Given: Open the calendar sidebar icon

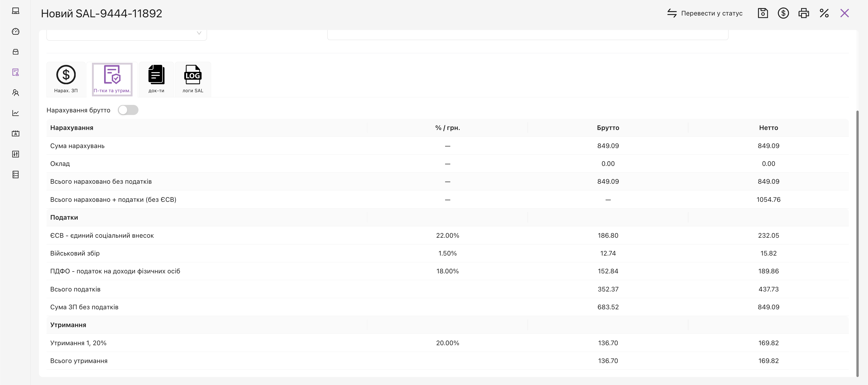Looking at the screenshot, I should coord(16,134).
